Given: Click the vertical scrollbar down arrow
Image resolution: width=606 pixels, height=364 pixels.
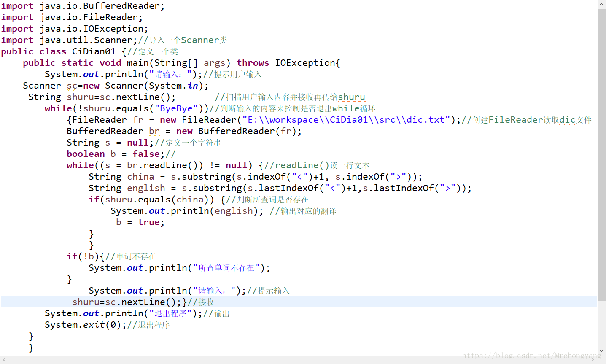Looking at the screenshot, I should tap(601, 351).
